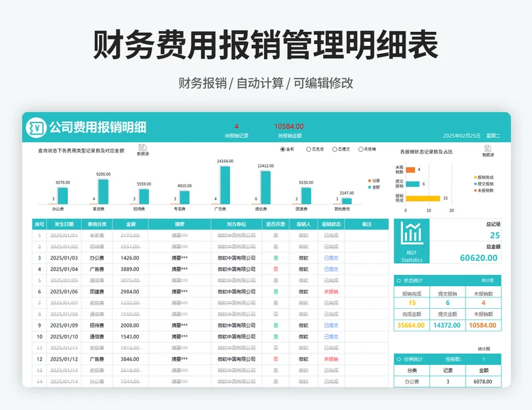
Task: Click the 控制数 value cell showing 1
Action: (483, 359)
